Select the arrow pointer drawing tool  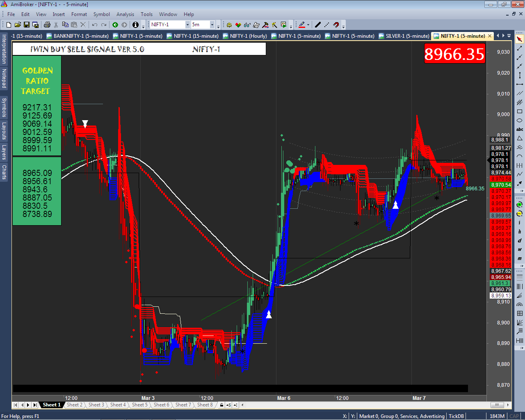pyautogui.click(x=520, y=39)
